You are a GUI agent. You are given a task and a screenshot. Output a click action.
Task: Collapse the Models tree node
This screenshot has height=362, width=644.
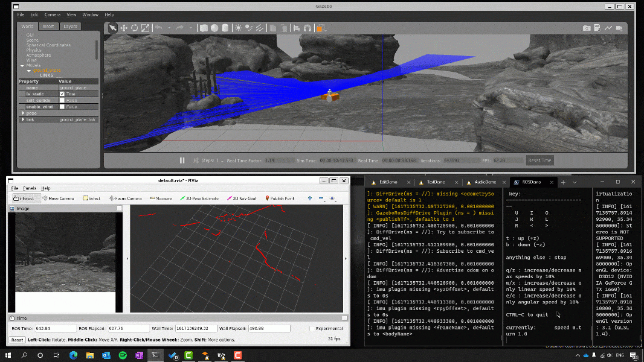[22, 66]
